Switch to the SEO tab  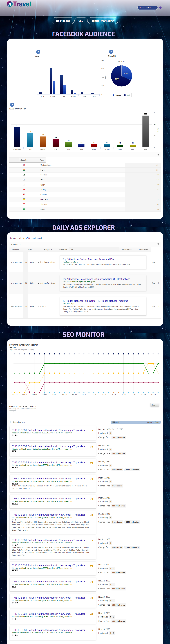[x=81, y=21]
